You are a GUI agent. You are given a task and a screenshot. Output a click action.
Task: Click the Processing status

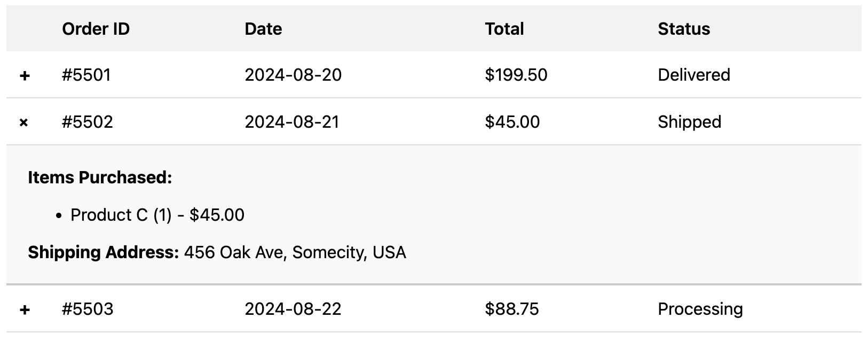coord(700,309)
